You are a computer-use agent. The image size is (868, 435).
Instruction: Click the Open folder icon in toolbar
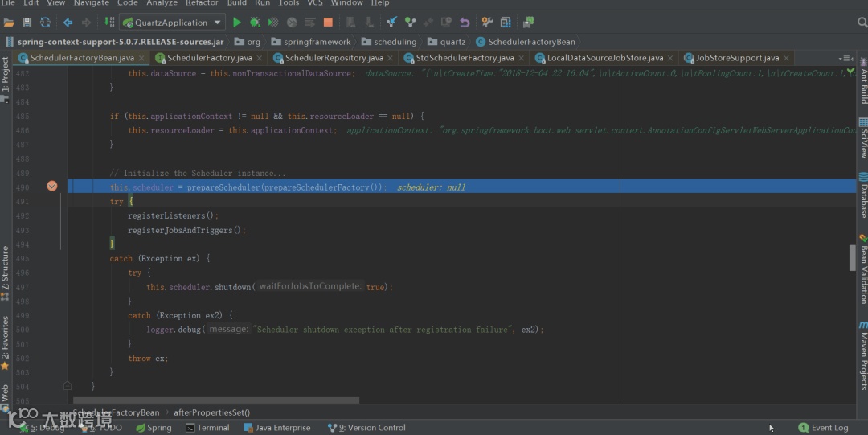pyautogui.click(x=9, y=23)
